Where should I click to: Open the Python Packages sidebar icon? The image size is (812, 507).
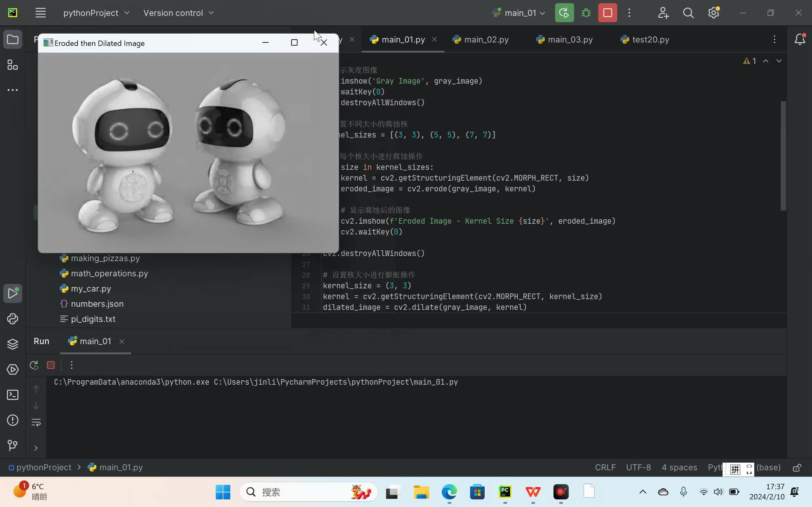(12, 318)
